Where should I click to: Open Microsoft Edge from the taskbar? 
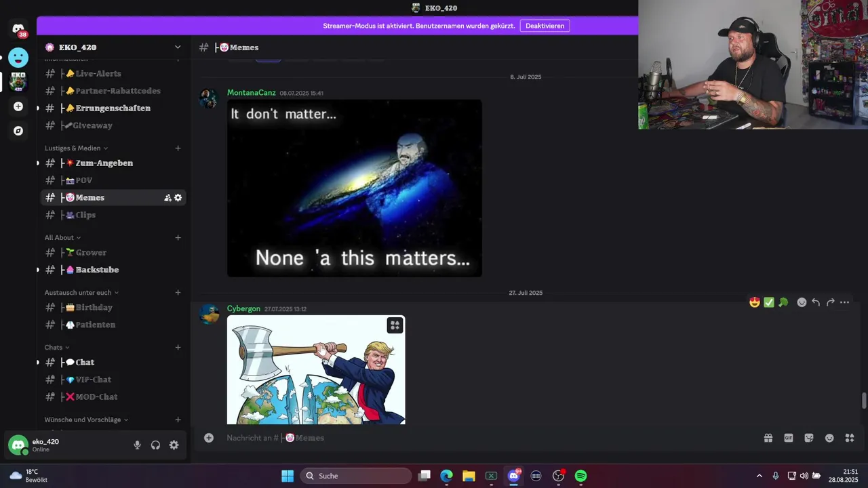pyautogui.click(x=446, y=476)
